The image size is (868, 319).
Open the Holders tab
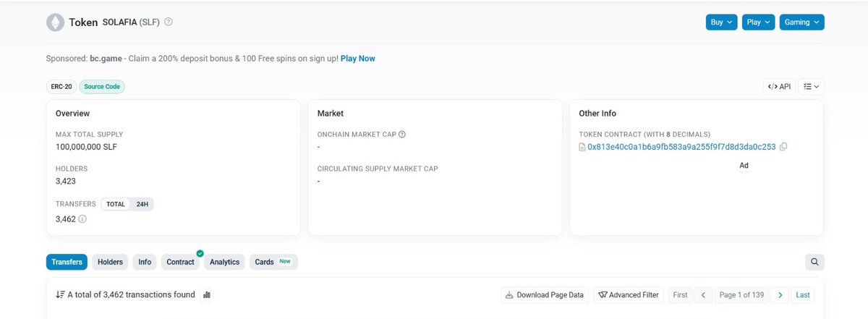coord(110,262)
